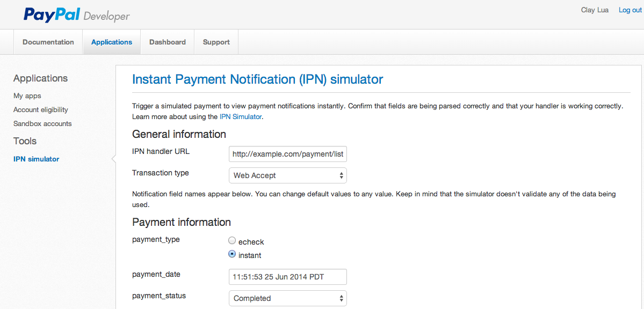Click the General information heading
644x309 pixels.
(179, 134)
